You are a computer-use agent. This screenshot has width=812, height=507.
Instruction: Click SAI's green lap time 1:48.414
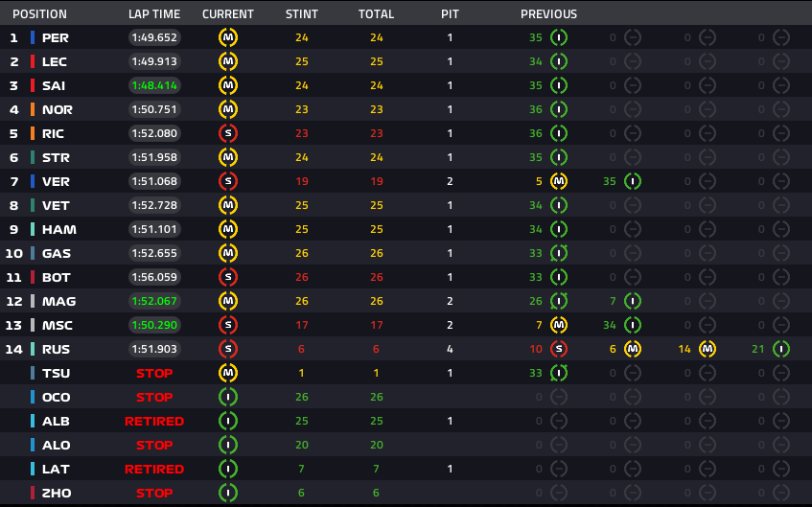[x=154, y=85]
